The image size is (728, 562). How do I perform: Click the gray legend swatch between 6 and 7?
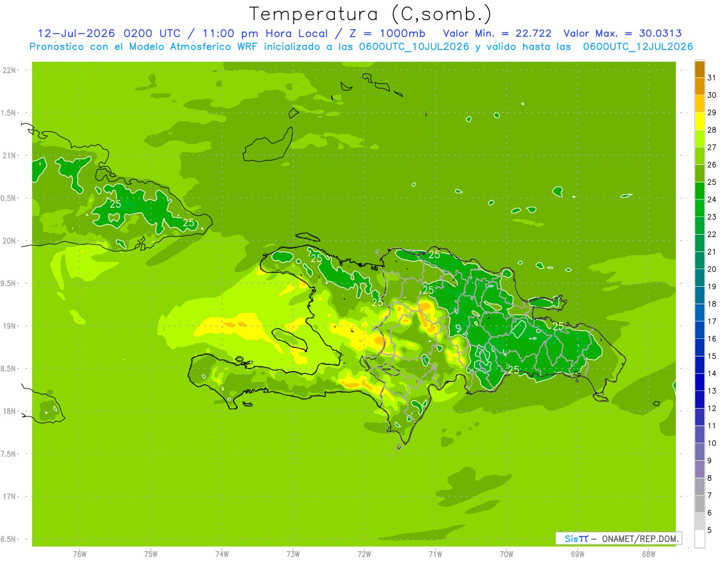pyautogui.click(x=699, y=504)
